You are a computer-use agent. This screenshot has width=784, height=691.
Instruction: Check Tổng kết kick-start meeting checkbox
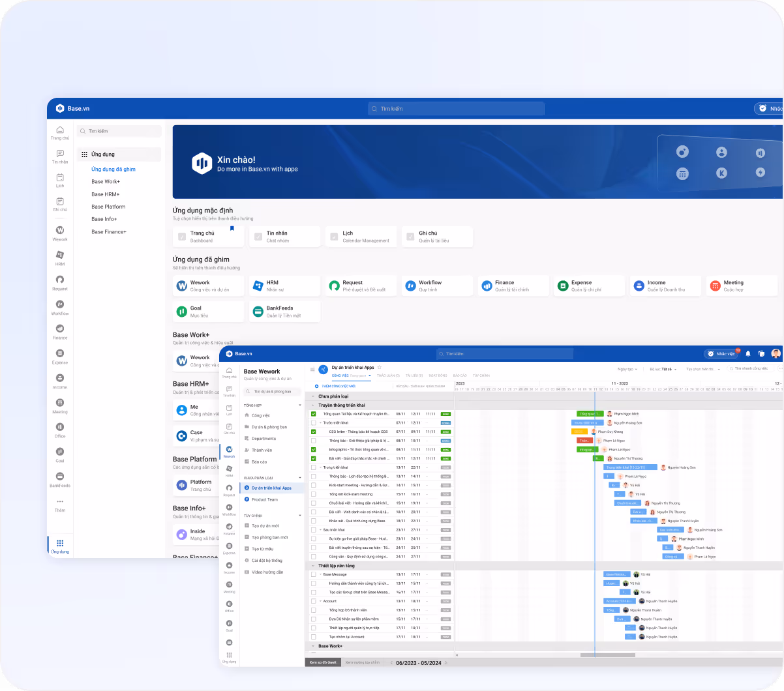coord(314,494)
